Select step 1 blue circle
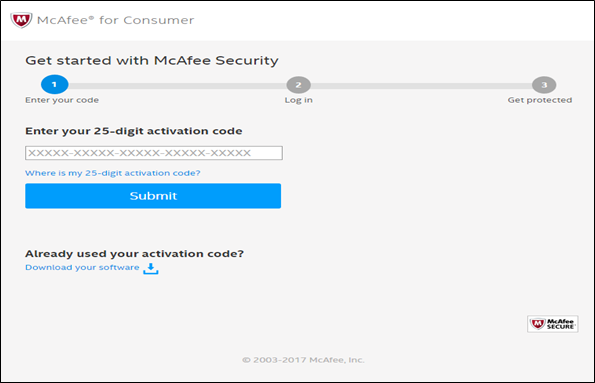 tap(55, 84)
